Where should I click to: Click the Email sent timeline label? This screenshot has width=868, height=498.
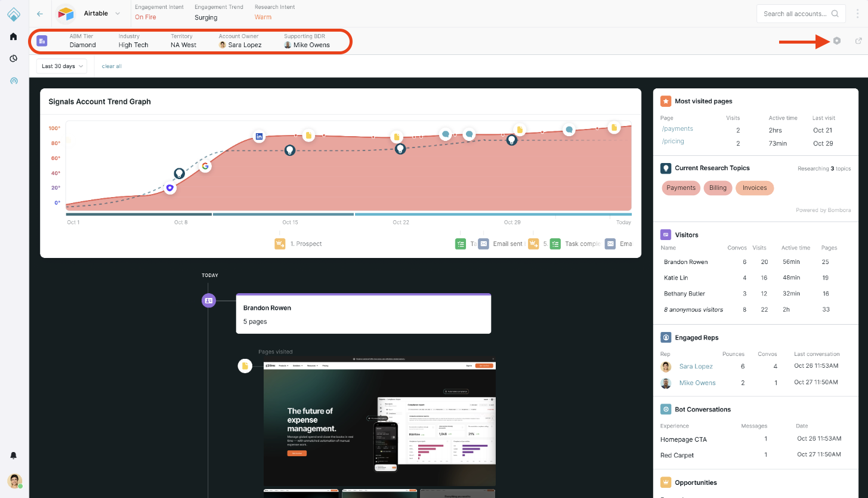[508, 244]
